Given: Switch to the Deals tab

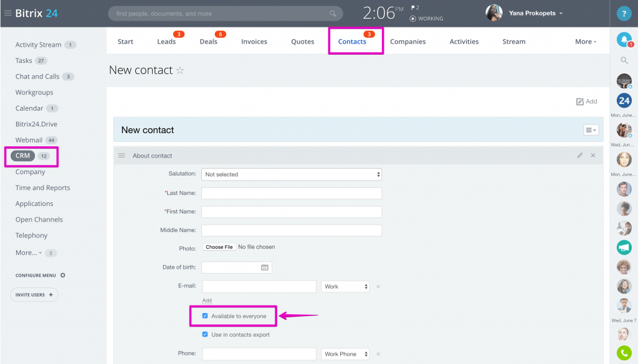Looking at the screenshot, I should click(x=208, y=42).
